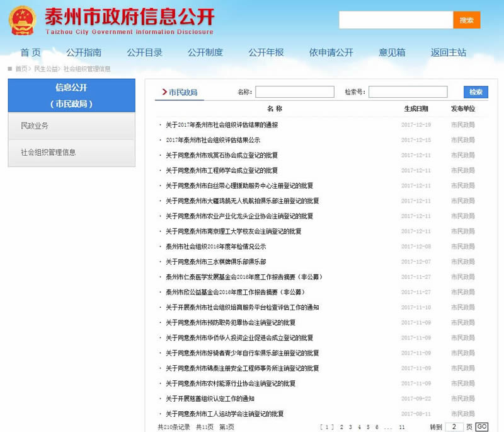Screen dimensions: 504x432
Task: Click the GO page jump button
Action: tap(481, 427)
